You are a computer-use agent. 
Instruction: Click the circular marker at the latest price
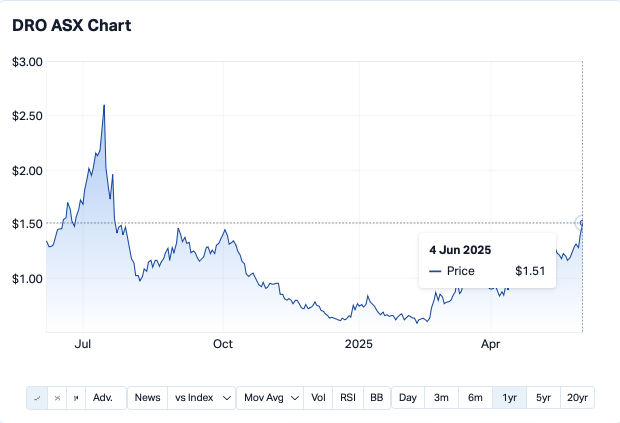(x=582, y=221)
